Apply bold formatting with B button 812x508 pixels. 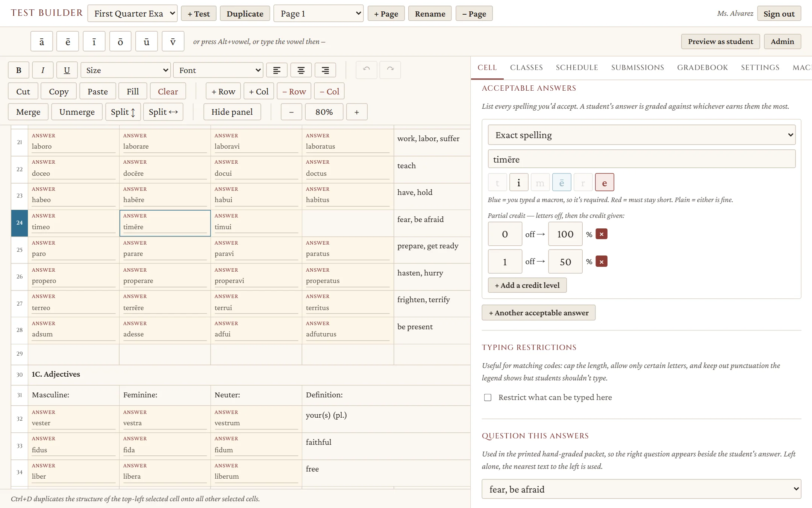(x=18, y=70)
